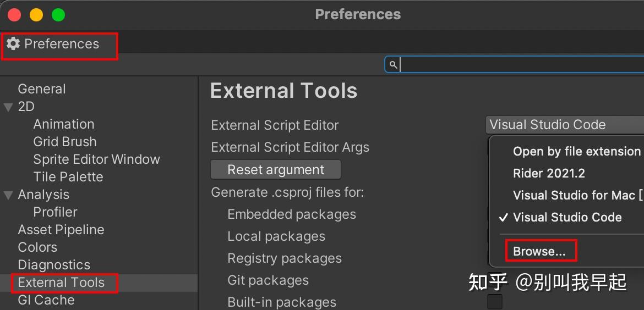Pick Visual Studio for Mac entry
This screenshot has width=644, height=310.
577,196
